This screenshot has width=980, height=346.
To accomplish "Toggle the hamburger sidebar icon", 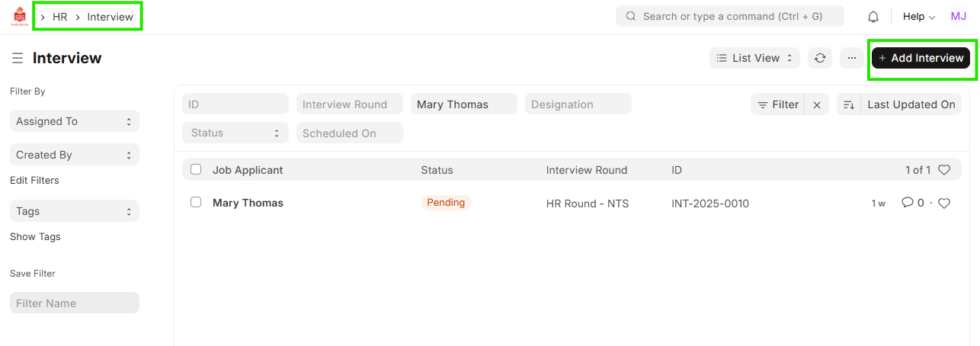I will point(18,59).
